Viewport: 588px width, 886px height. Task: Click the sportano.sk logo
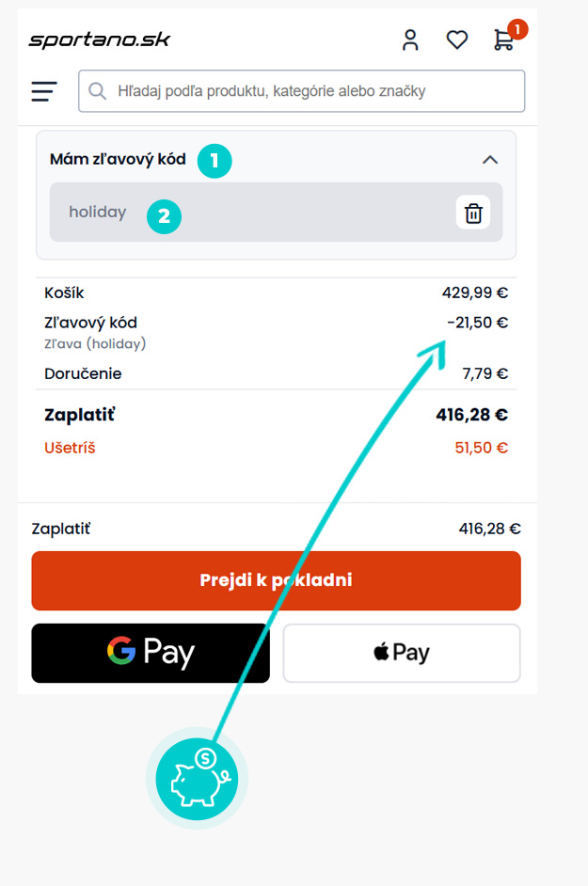[x=100, y=40]
